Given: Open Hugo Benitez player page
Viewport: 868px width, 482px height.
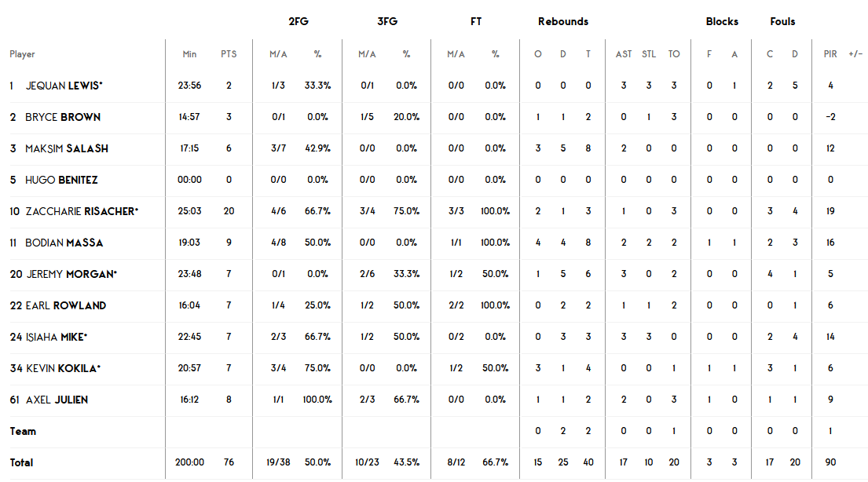Looking at the screenshot, I should click(x=61, y=180).
